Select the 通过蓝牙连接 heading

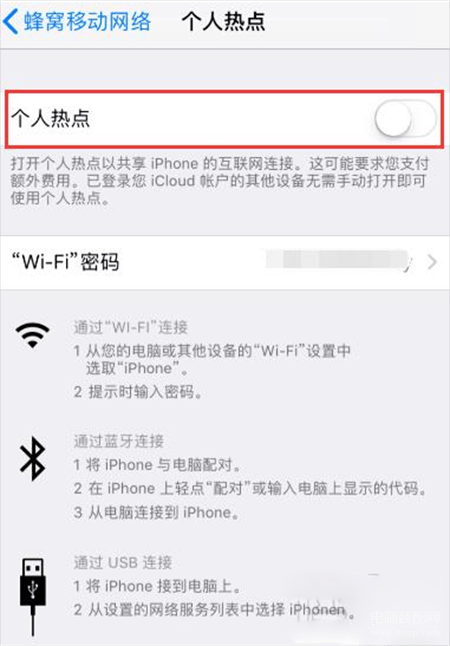pyautogui.click(x=119, y=441)
